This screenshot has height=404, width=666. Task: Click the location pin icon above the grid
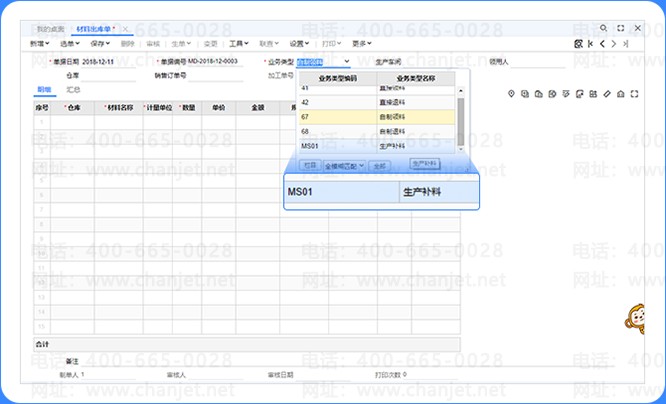[x=511, y=94]
